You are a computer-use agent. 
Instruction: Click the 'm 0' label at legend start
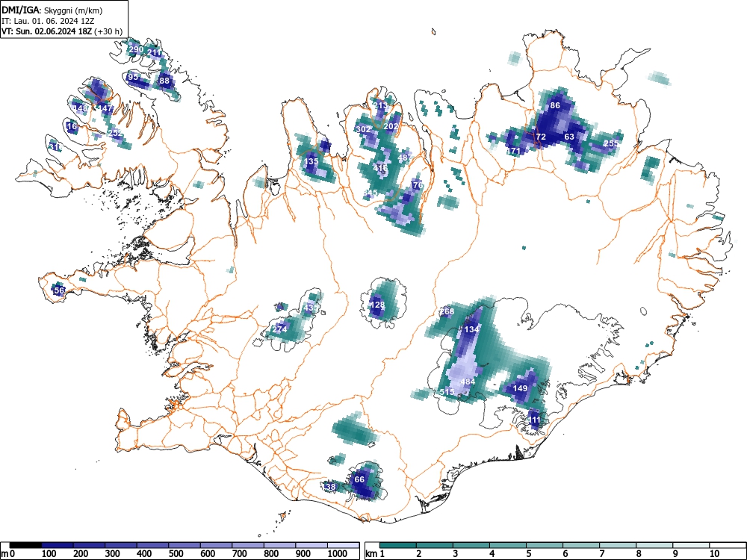click(8, 554)
